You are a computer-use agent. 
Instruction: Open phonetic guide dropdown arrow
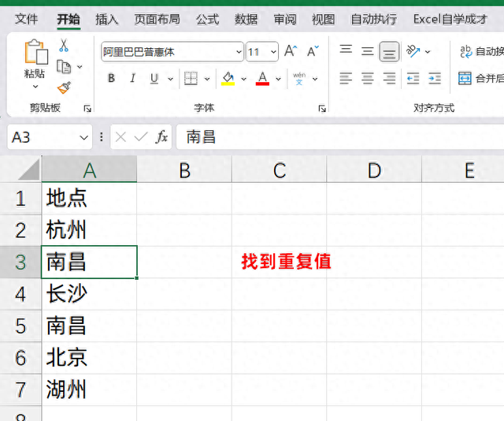coord(315,79)
